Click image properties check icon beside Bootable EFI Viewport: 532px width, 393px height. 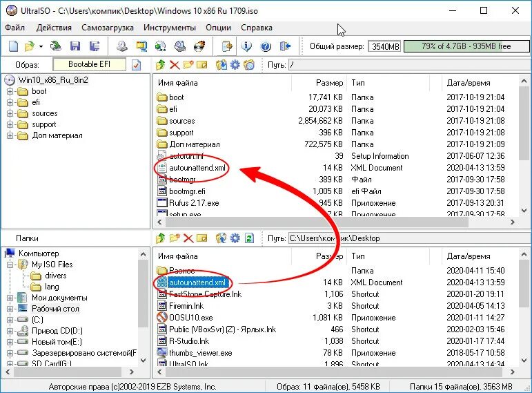(137, 65)
